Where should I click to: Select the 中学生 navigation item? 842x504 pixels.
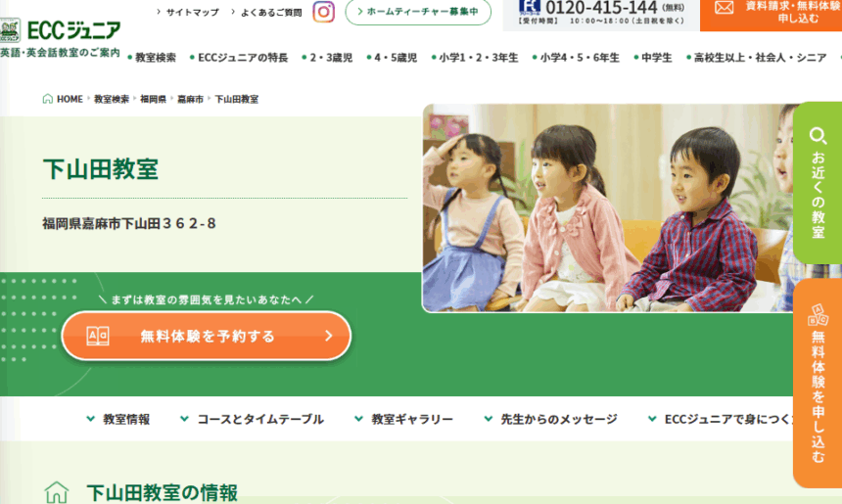[653, 58]
